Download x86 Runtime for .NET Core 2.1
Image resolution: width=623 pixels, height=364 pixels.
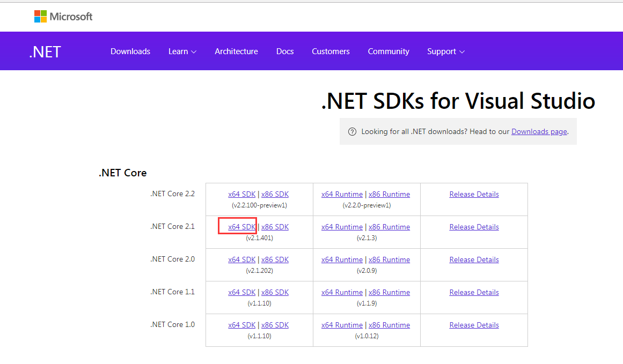point(389,227)
